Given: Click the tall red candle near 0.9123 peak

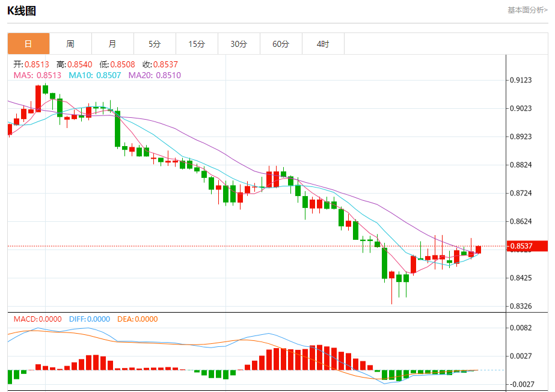Looking at the screenshot, I should [38, 99].
